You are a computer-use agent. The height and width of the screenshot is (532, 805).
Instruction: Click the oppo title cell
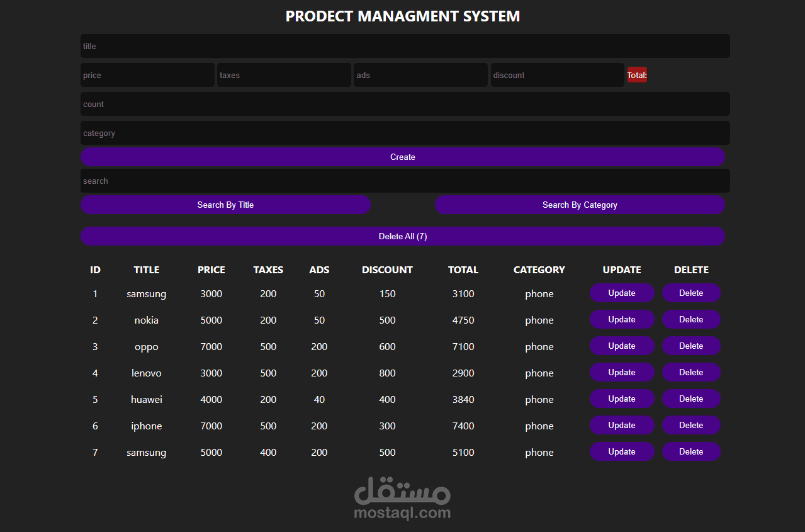147,347
